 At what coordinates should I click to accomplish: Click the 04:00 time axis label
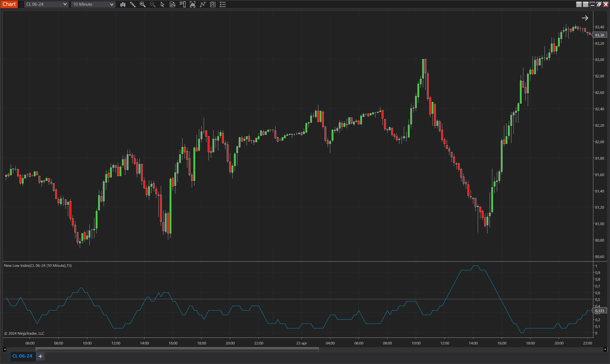tap(330, 343)
